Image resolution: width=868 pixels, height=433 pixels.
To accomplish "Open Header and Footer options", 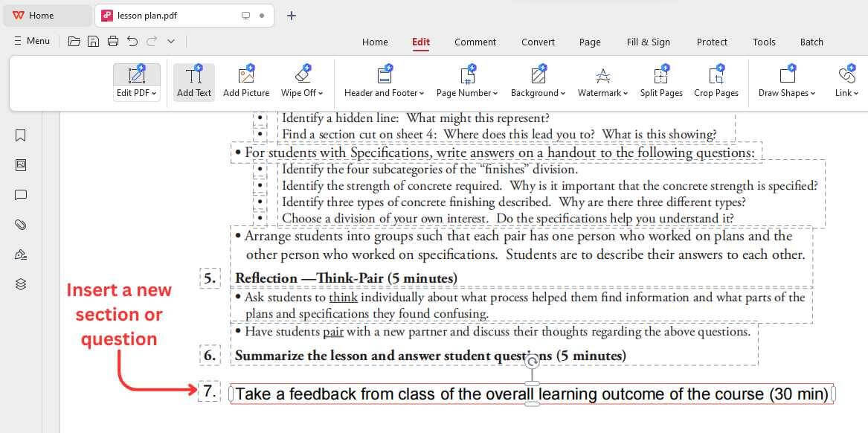I will tap(385, 81).
